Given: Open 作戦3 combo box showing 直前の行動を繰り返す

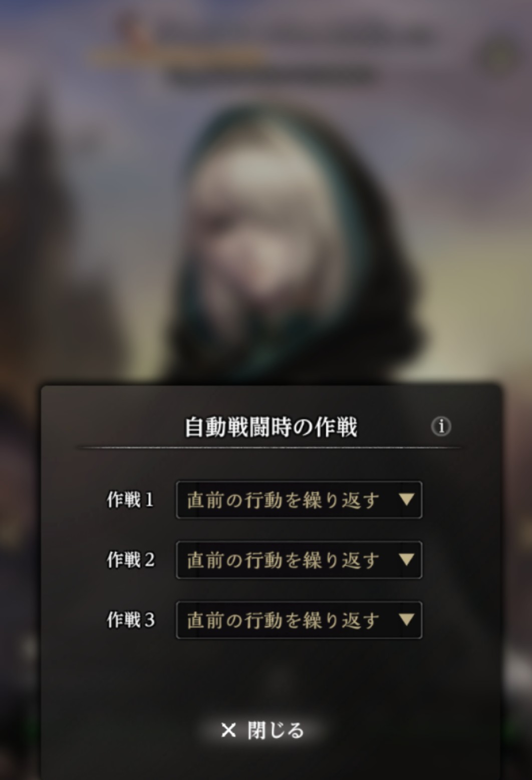Looking at the screenshot, I should (299, 620).
